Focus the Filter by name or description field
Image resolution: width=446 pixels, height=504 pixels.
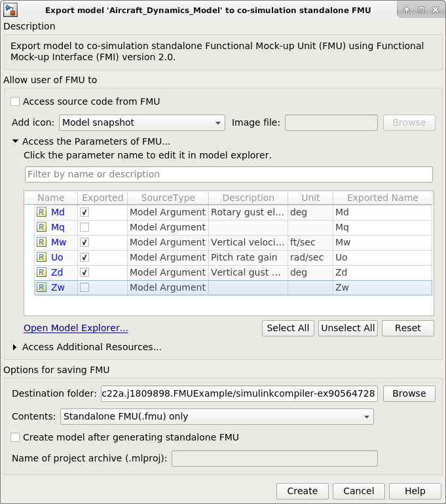click(229, 174)
